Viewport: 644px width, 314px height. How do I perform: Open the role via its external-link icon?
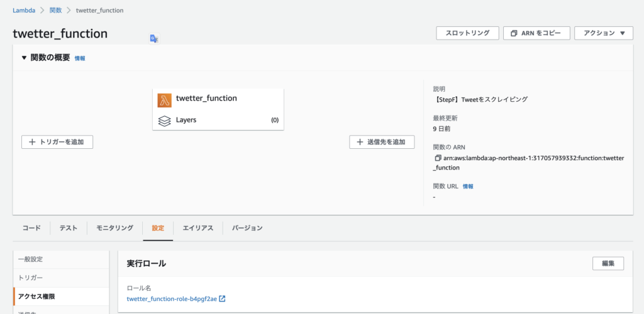(222, 298)
